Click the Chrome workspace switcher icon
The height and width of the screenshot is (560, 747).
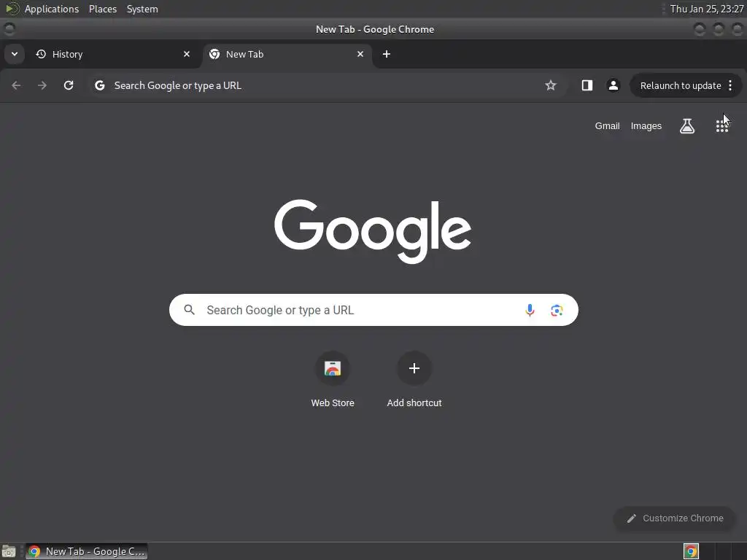pyautogui.click(x=691, y=551)
